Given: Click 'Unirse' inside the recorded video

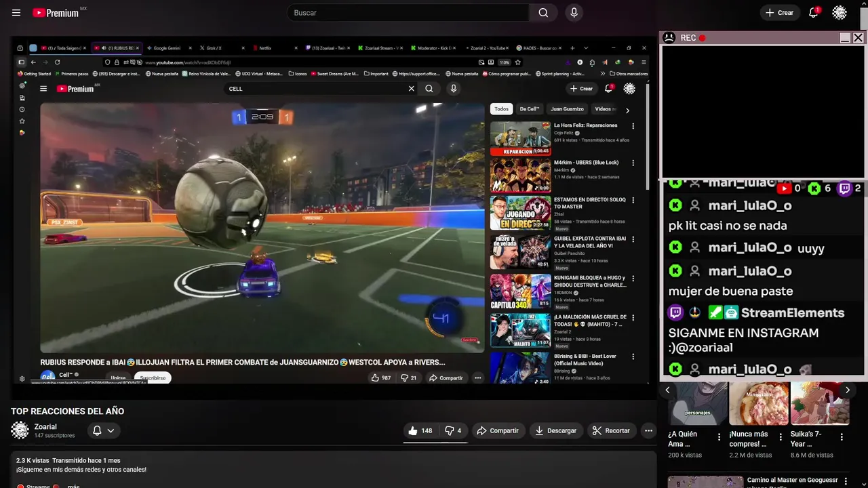Looking at the screenshot, I should (x=118, y=378).
